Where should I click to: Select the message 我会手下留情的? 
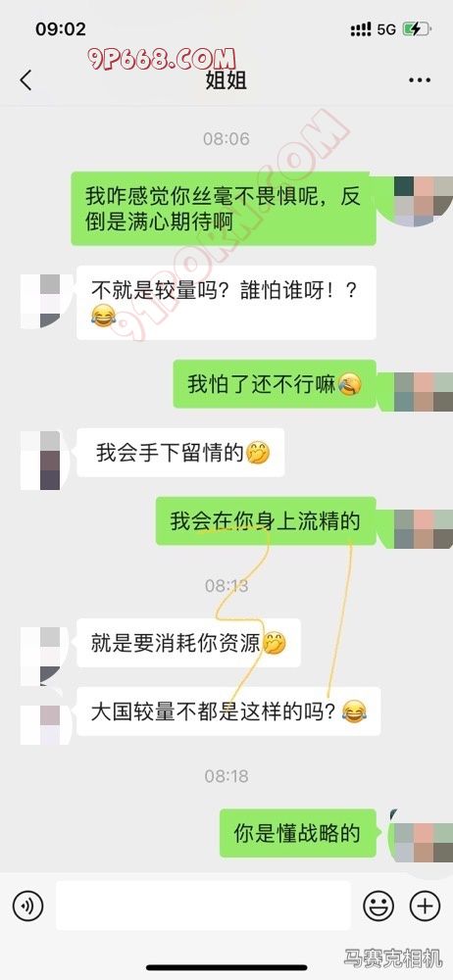180,453
